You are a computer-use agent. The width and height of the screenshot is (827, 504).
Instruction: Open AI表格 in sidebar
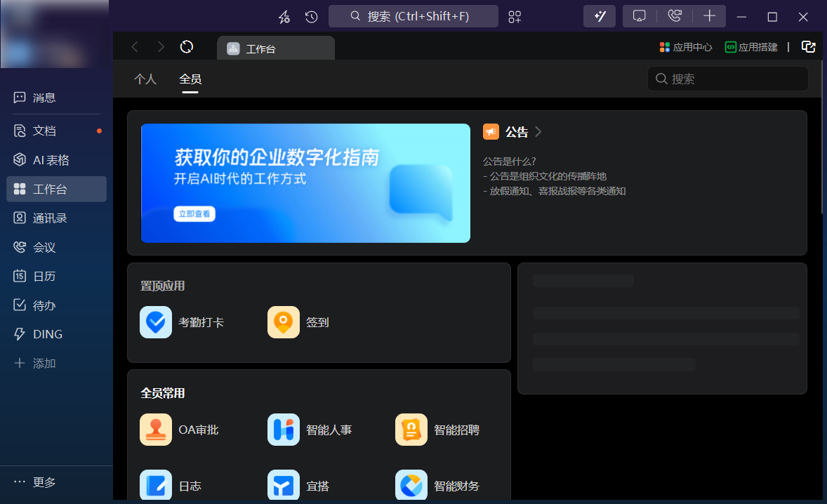56,160
